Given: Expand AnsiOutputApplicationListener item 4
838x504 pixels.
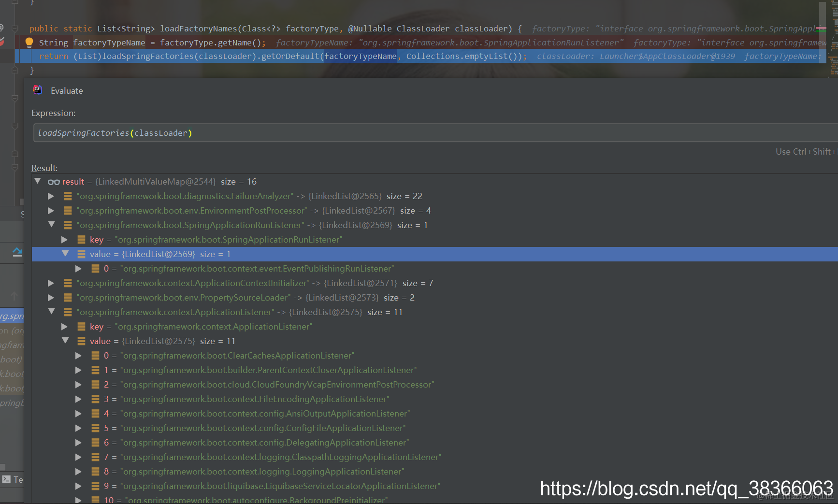Looking at the screenshot, I should click(78, 414).
